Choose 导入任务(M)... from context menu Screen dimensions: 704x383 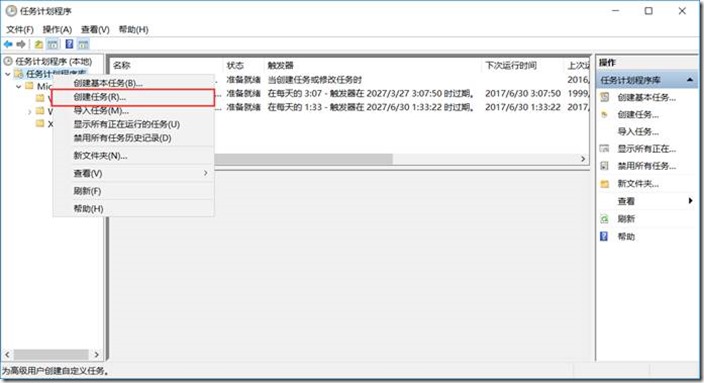pos(133,110)
